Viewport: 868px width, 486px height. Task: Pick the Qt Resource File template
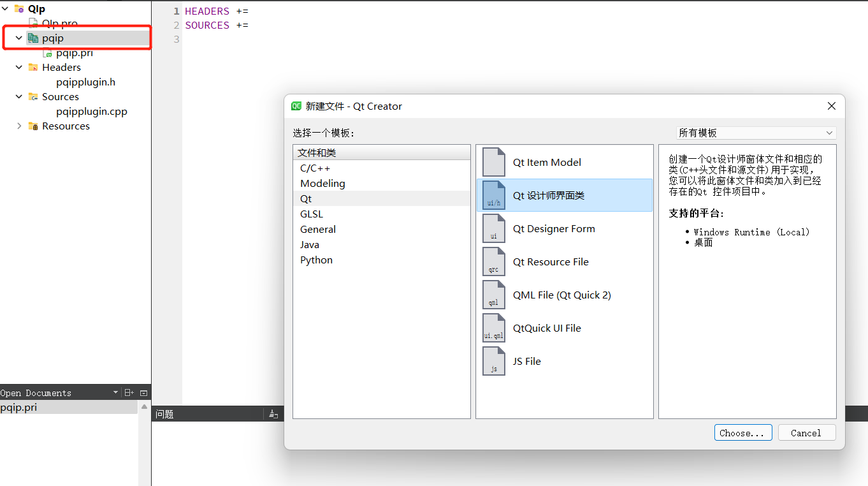564,261
